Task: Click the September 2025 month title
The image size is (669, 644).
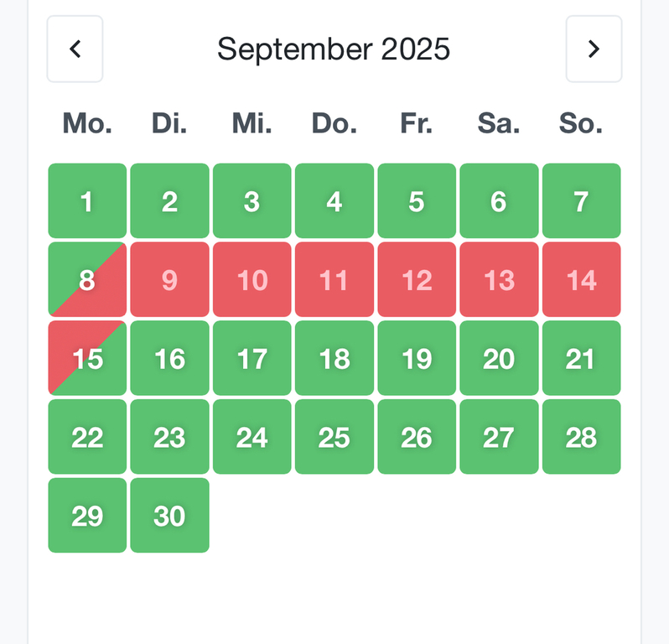Action: coord(334,49)
